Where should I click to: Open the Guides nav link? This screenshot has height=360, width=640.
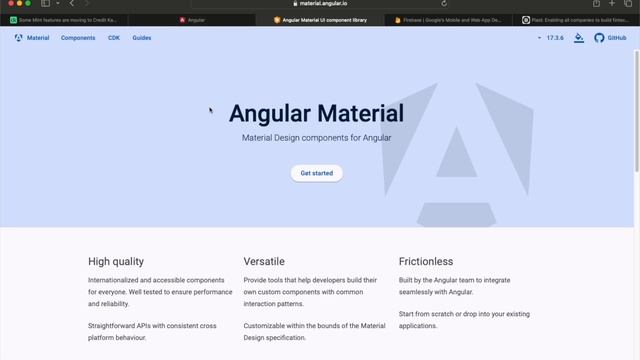tap(142, 38)
